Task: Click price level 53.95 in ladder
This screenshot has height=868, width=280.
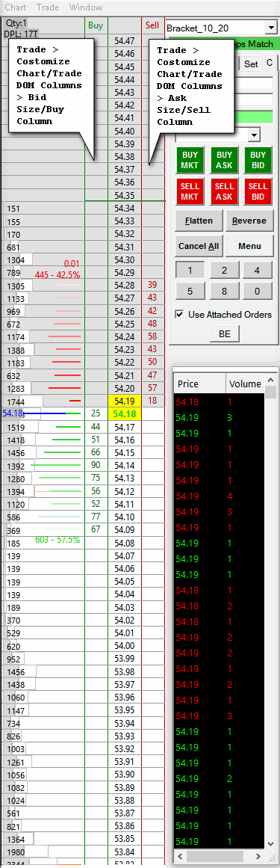Action: click(x=125, y=710)
